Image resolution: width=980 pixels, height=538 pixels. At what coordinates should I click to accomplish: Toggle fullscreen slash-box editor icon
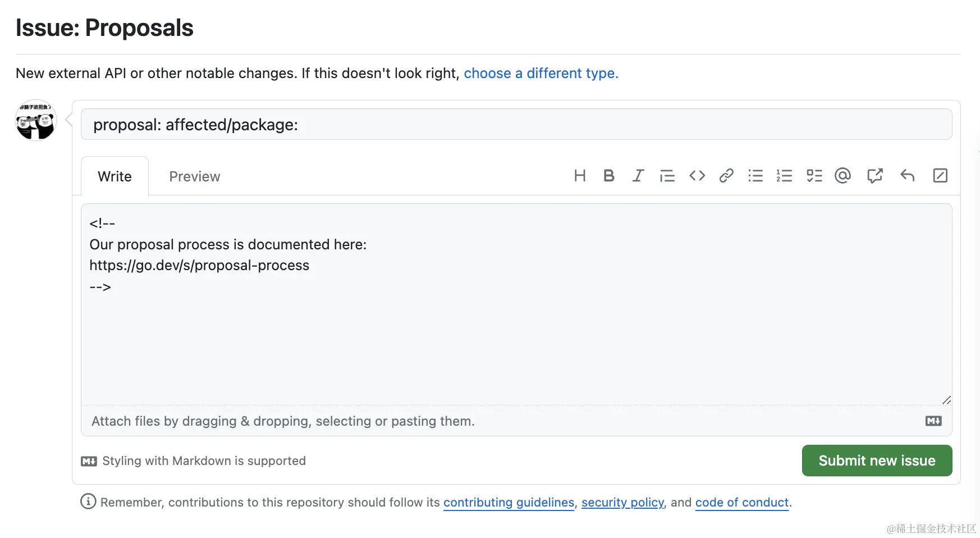tap(940, 176)
